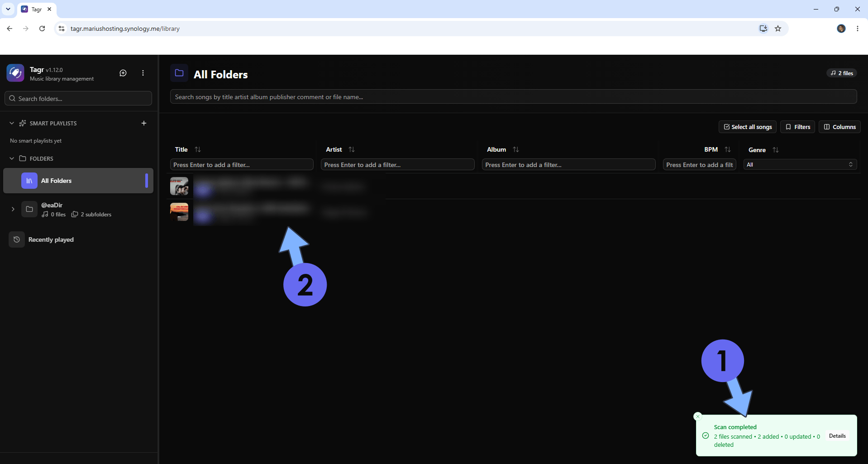Click the Tagr app logo icon
The height and width of the screenshot is (464, 868).
tap(15, 73)
